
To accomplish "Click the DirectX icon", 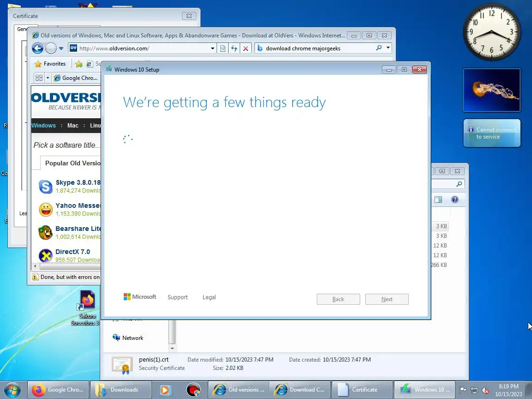I will pyautogui.click(x=45, y=255).
